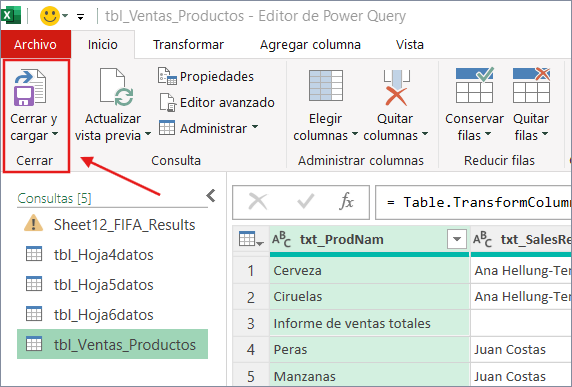Click the cancel X in the formula bar
The width and height of the screenshot is (572, 387).
pyautogui.click(x=258, y=202)
